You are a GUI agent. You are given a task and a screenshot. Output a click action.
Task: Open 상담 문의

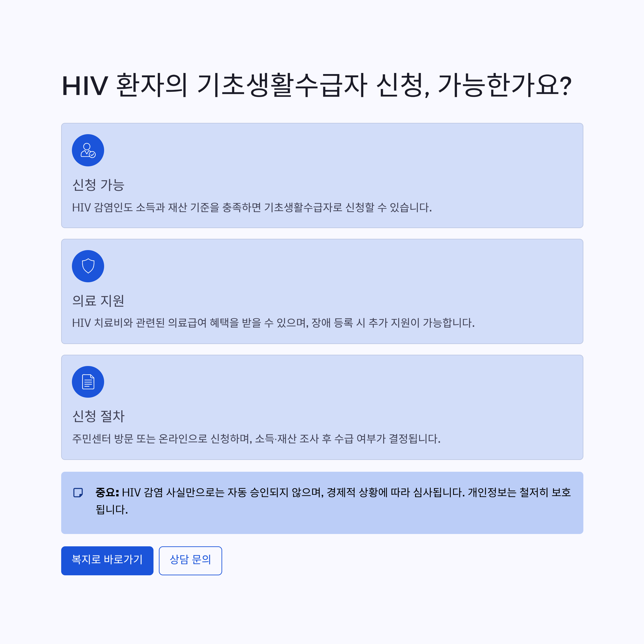[190, 561]
